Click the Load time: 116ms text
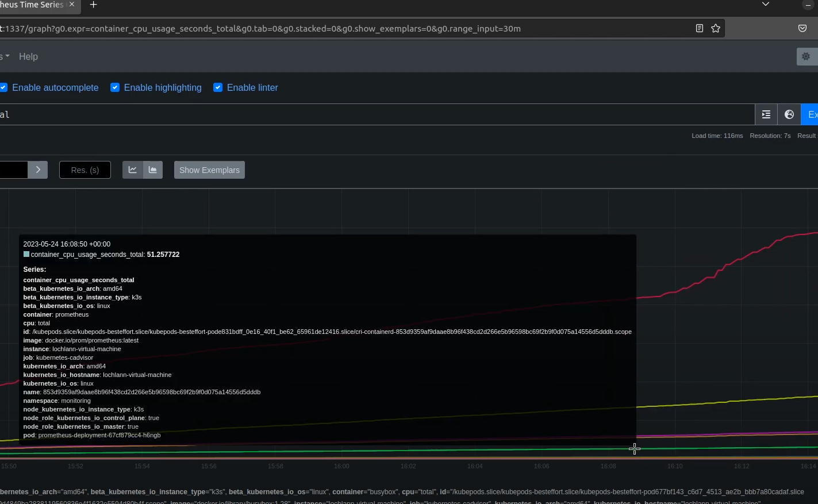The width and height of the screenshot is (818, 504). click(x=717, y=136)
